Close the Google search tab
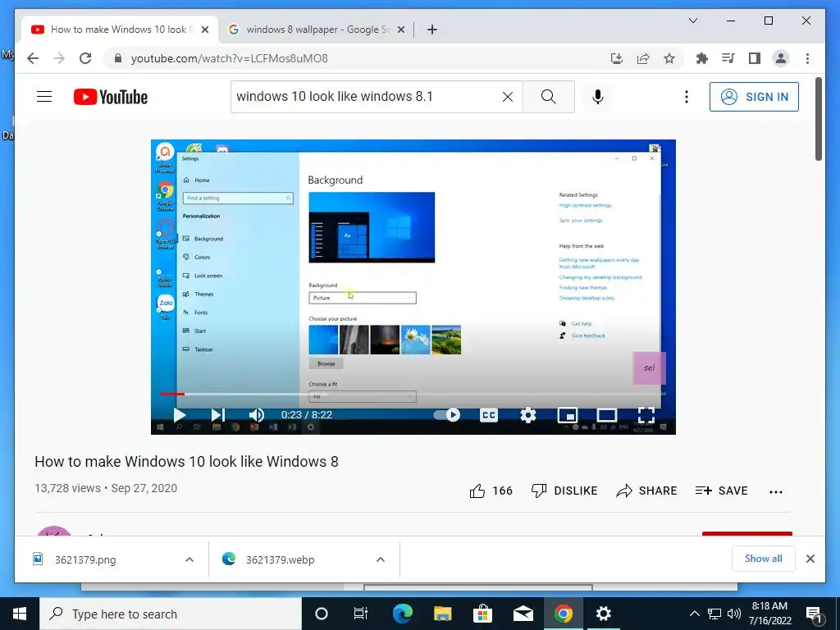Image resolution: width=840 pixels, height=630 pixels. 400,30
